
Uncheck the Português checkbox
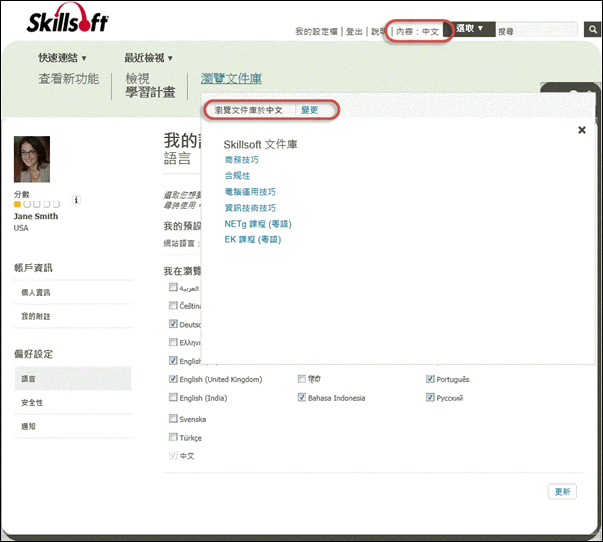click(430, 379)
